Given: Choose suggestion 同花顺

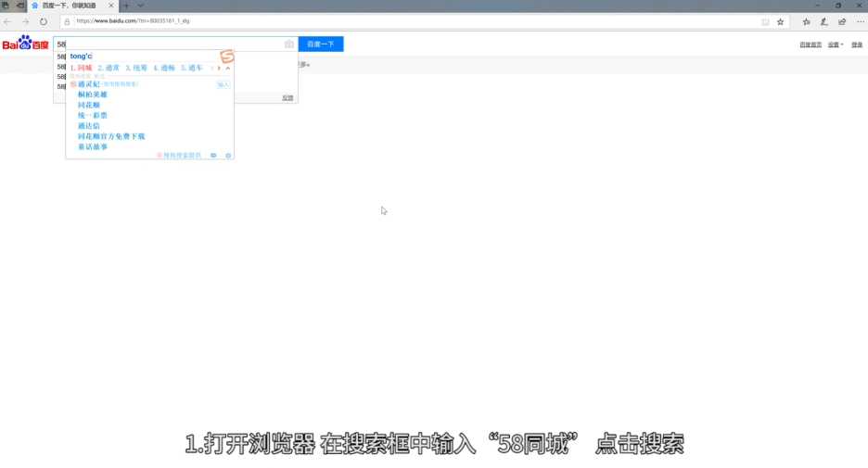Looking at the screenshot, I should pos(89,105).
